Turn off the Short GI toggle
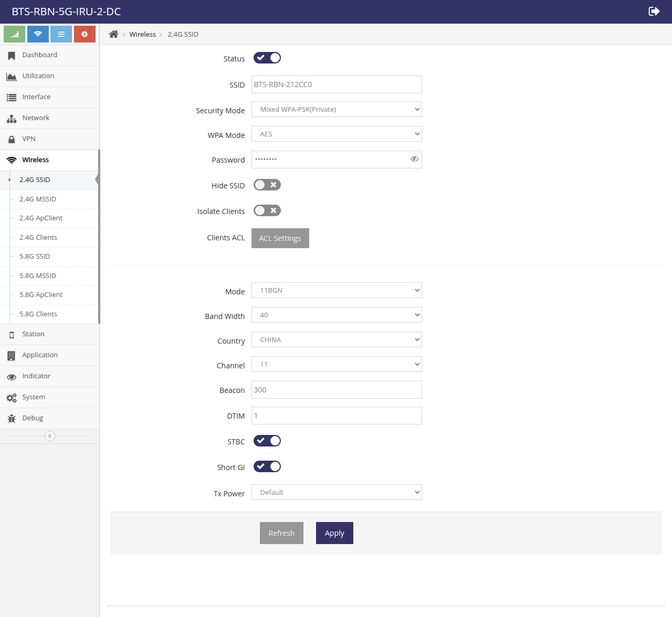The height and width of the screenshot is (617, 672). [x=267, y=466]
